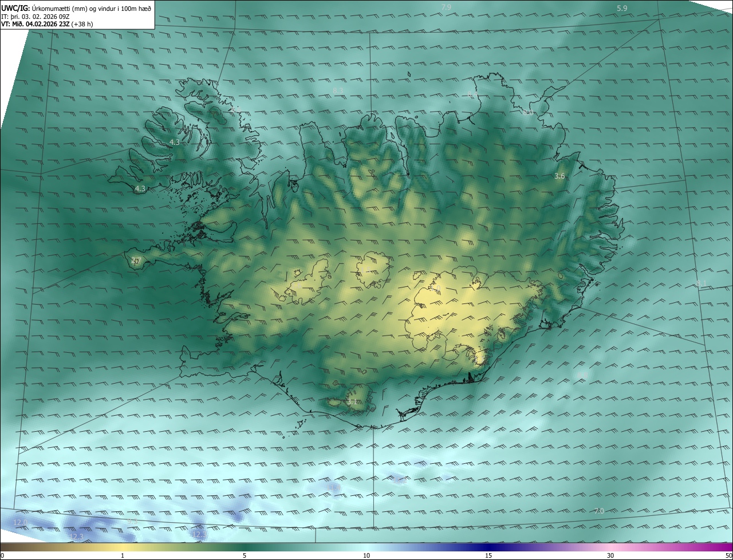Click the color scale tick labeled 1
Image resolution: width=733 pixels, height=560 pixels.
(123, 555)
